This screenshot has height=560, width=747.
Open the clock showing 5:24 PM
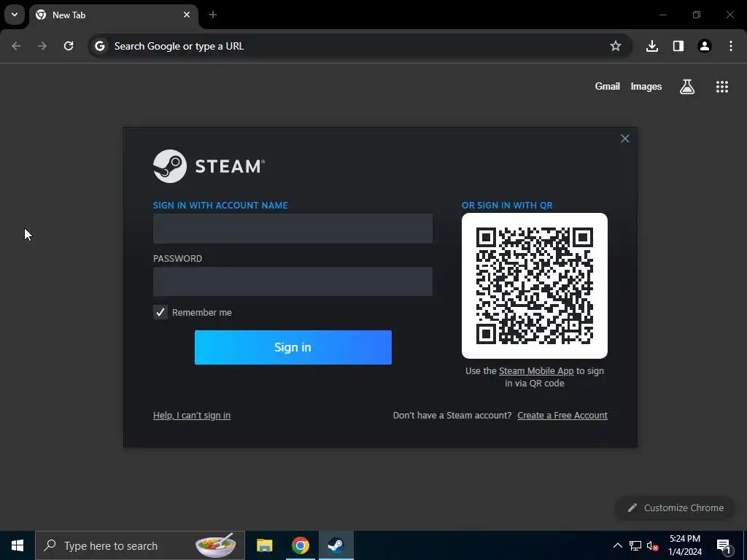point(685,545)
